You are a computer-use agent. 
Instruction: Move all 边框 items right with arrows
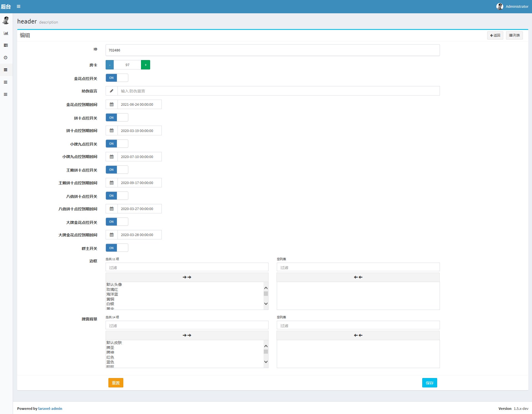click(x=187, y=277)
